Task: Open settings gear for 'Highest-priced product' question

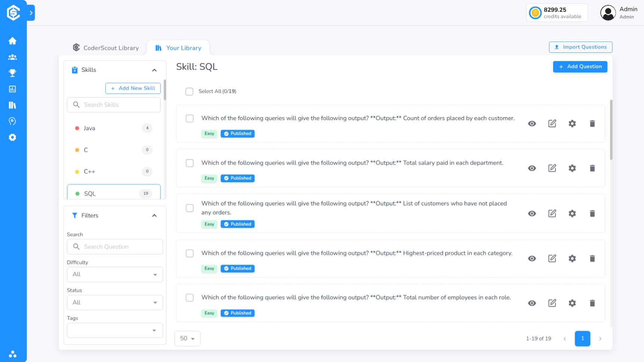Action: point(572,258)
